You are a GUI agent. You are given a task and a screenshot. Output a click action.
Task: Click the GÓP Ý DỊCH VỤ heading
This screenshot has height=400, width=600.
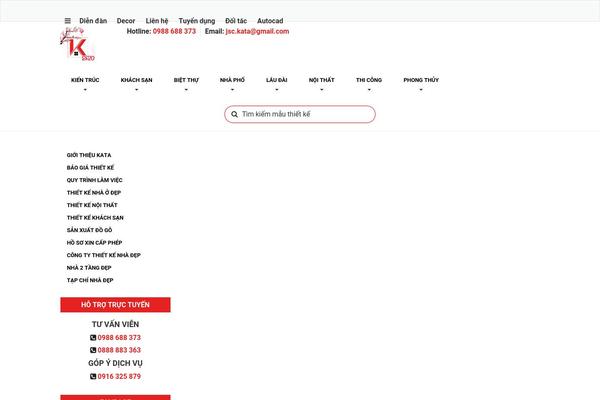115,363
